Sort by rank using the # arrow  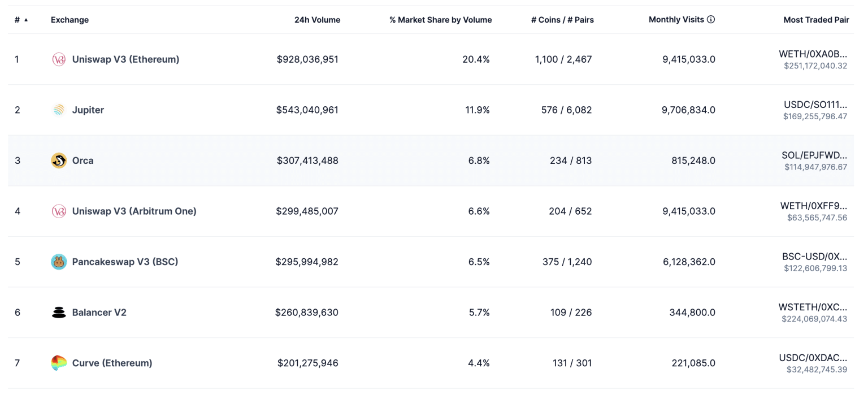point(25,20)
